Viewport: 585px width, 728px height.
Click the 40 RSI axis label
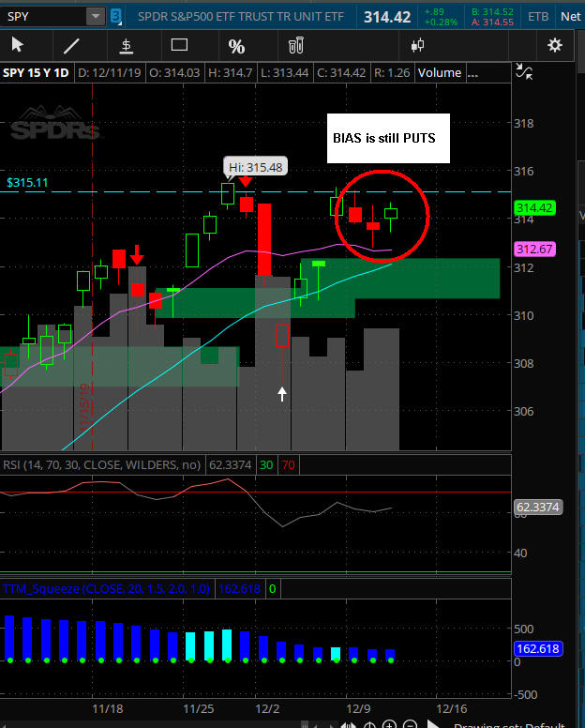pyautogui.click(x=520, y=553)
